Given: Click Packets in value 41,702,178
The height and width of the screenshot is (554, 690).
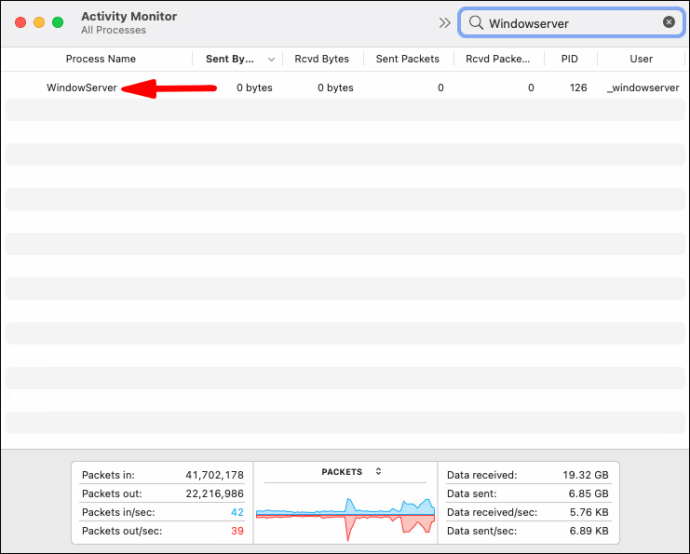Looking at the screenshot, I should coord(214,475).
